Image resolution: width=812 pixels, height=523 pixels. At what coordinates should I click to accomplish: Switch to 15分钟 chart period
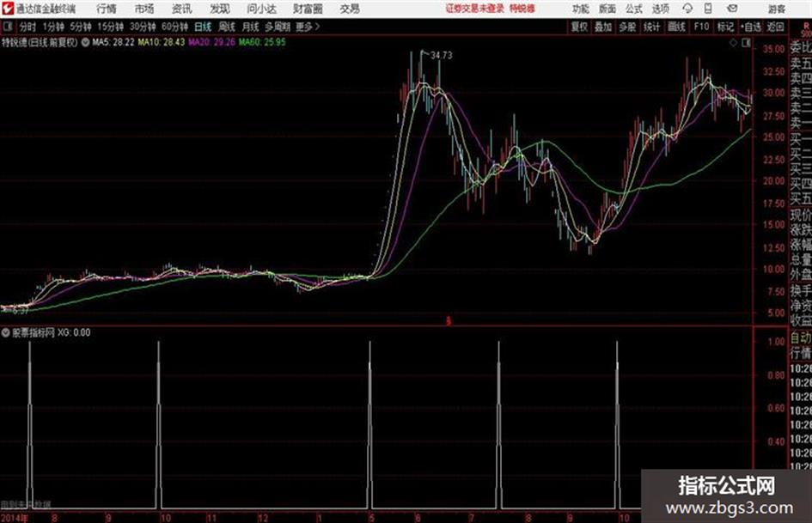111,27
